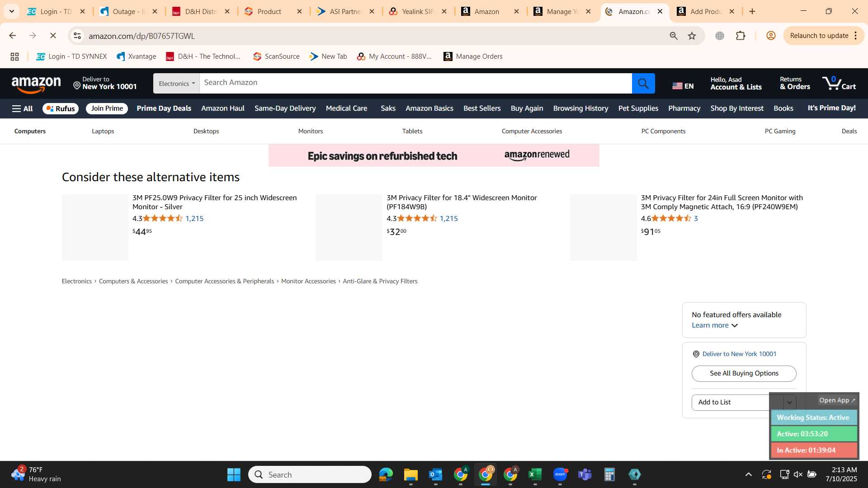Click into the Search Amazon field

tap(415, 84)
